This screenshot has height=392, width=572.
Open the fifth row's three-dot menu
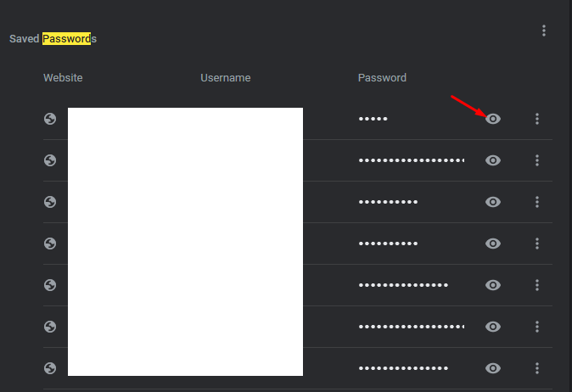537,285
